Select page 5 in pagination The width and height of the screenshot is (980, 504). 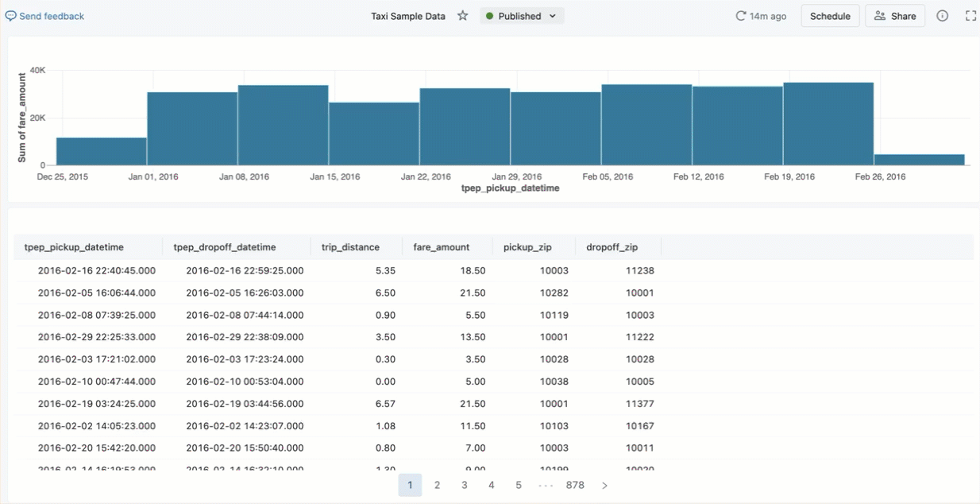[519, 485]
